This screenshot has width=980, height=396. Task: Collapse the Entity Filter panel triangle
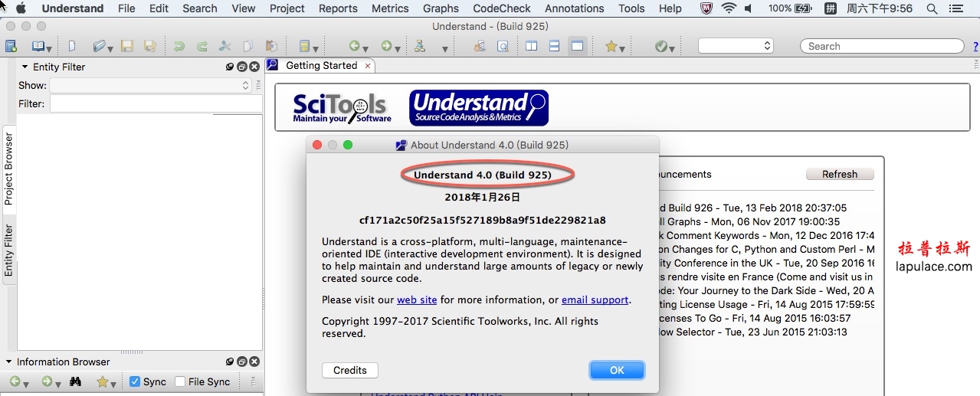(x=25, y=67)
